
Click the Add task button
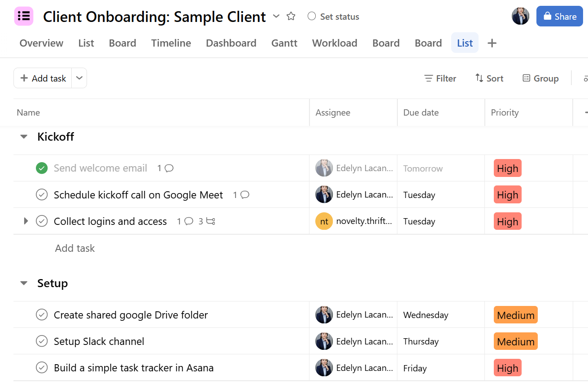pyautogui.click(x=43, y=78)
